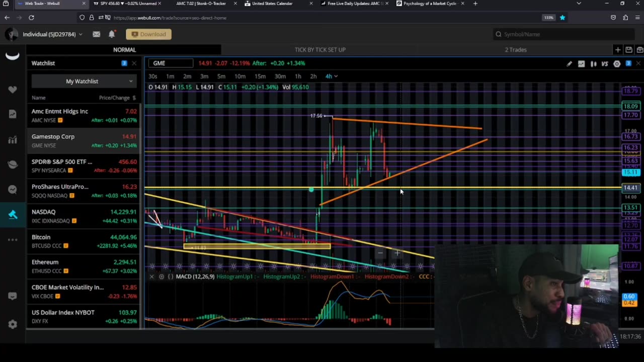Open the chart indicators icon
This screenshot has height=362, width=644.
coord(581,64)
